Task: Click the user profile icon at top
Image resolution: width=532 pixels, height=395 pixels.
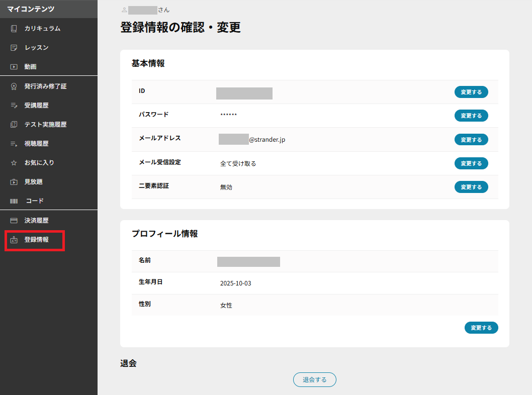Action: click(x=124, y=10)
